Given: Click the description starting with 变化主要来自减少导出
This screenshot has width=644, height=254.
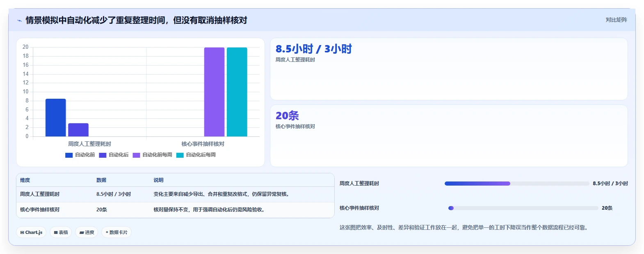Looking at the screenshot, I should 222,194.
